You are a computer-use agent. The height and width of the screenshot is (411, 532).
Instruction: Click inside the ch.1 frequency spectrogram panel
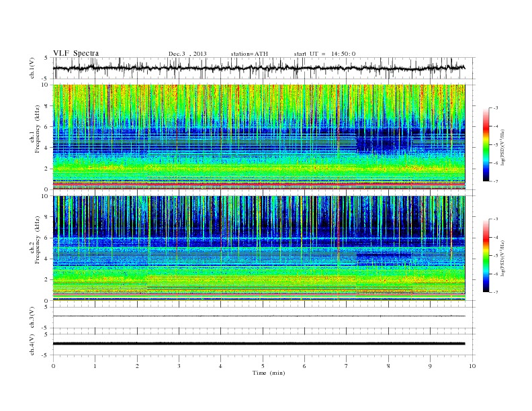click(x=259, y=137)
